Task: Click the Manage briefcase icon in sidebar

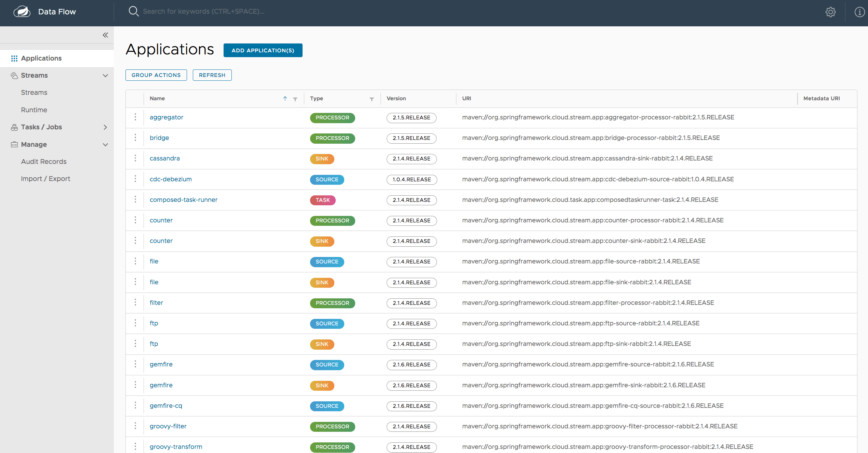Action: tap(14, 144)
